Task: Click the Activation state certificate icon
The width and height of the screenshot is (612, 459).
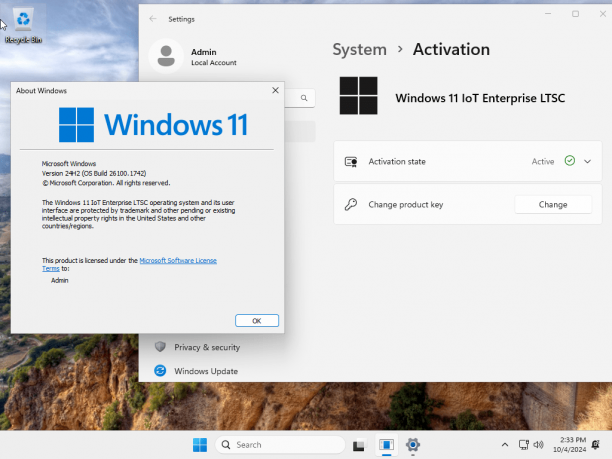Action: [351, 162]
